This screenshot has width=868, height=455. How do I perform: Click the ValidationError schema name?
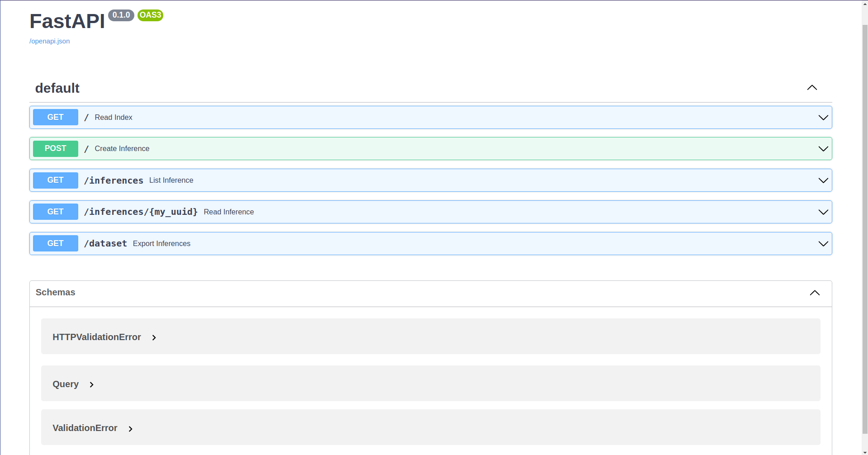coord(85,428)
